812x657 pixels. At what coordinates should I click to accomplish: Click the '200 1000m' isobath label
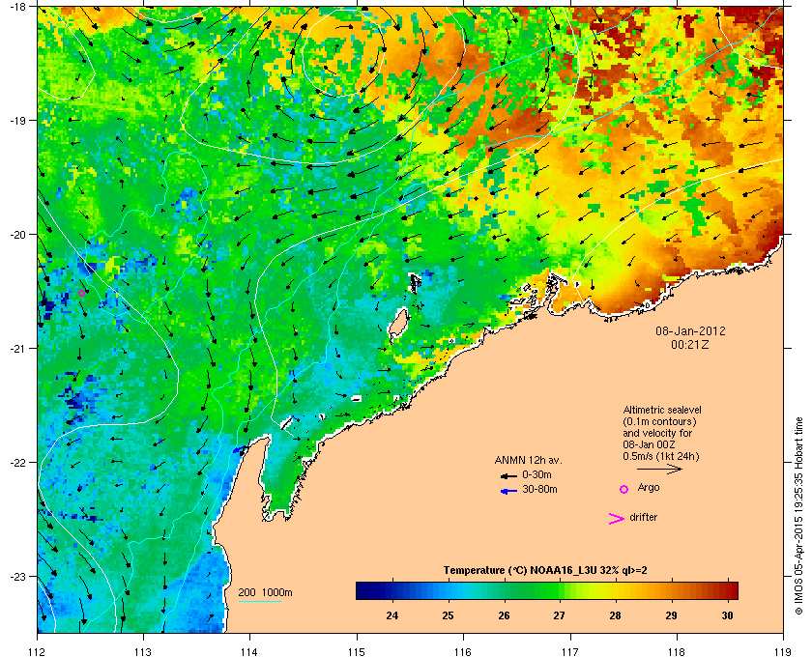pyautogui.click(x=265, y=593)
